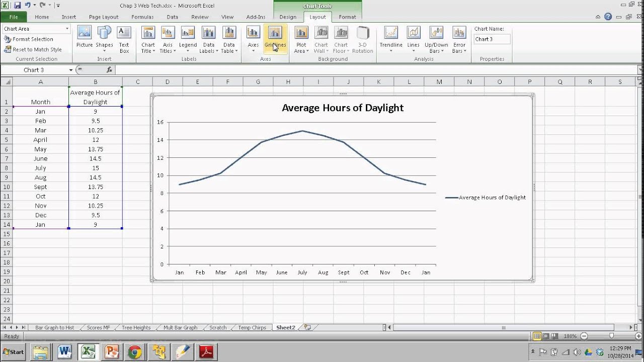Insert a Text Box
This screenshot has width=644, height=362.
pyautogui.click(x=124, y=40)
